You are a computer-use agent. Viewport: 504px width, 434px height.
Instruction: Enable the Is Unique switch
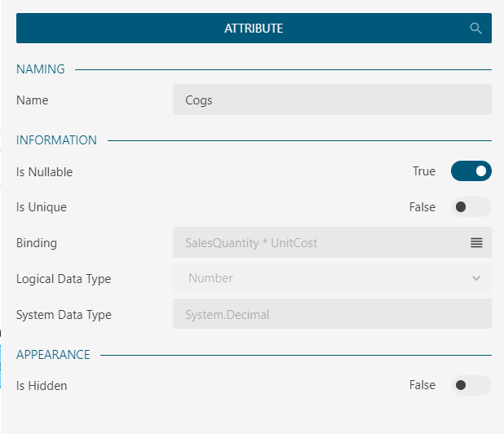471,207
